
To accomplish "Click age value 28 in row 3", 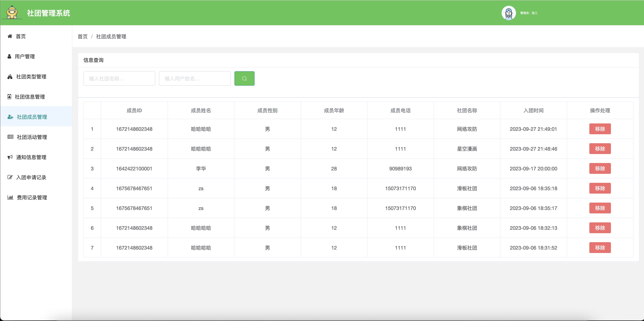I will [x=334, y=168].
